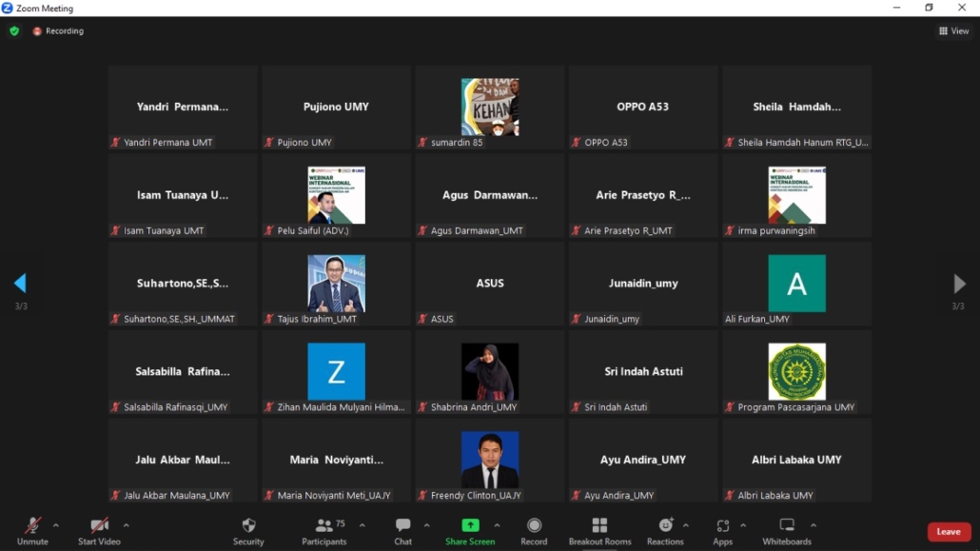Unmute the microphone

tap(32, 526)
